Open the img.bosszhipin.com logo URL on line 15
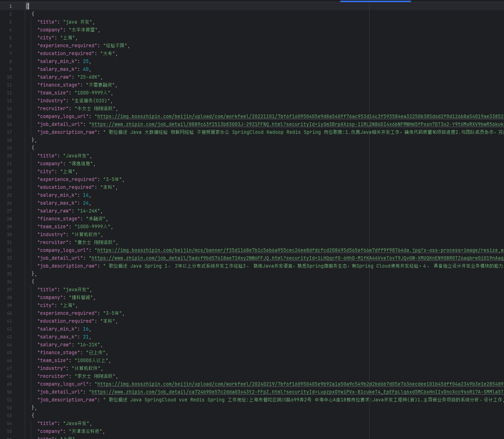Viewport: 504px width, 439px height. click(x=300, y=116)
